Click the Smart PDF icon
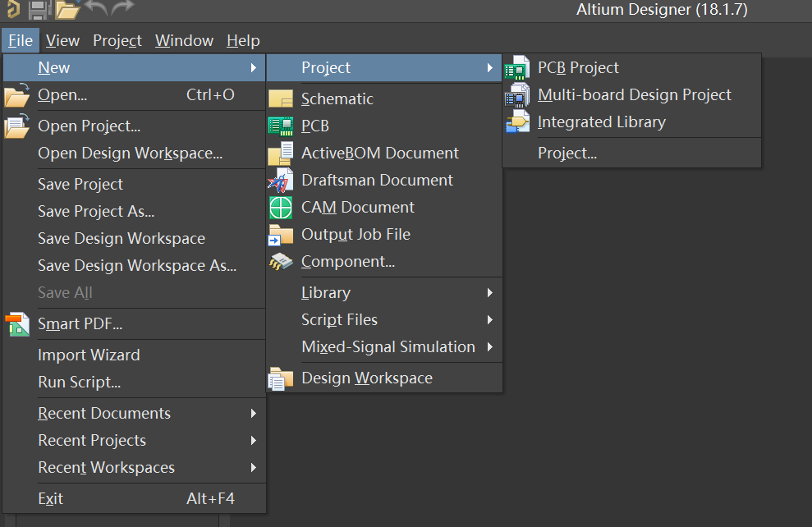 (17, 324)
